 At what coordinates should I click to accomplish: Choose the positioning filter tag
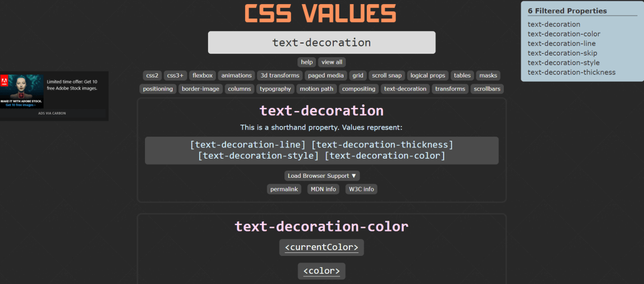[158, 89]
